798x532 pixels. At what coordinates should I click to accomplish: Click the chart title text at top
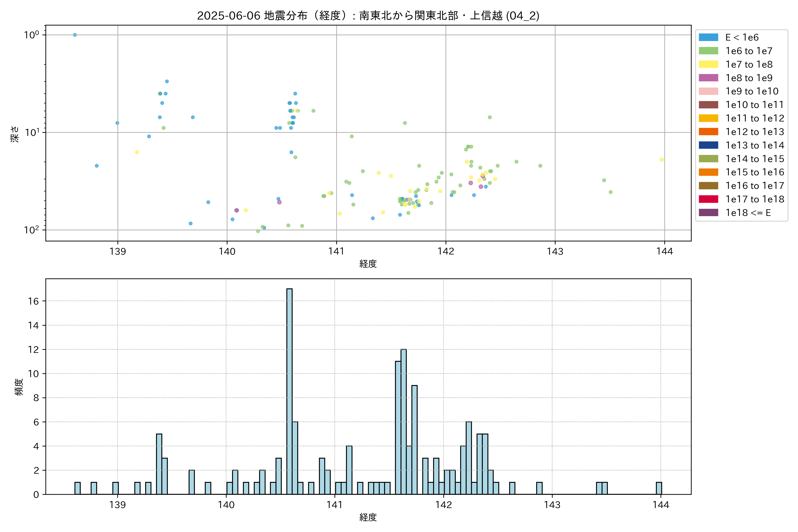368,16
